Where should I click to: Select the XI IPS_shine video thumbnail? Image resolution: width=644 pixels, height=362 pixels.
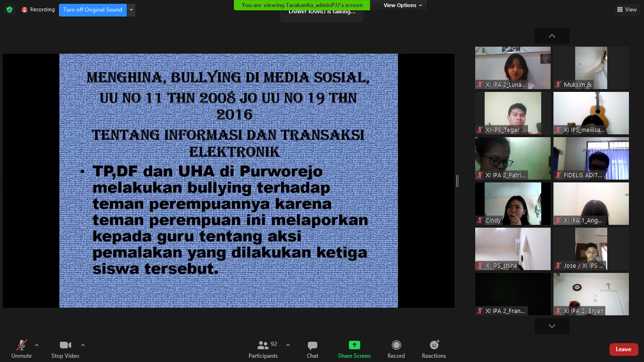point(512,249)
